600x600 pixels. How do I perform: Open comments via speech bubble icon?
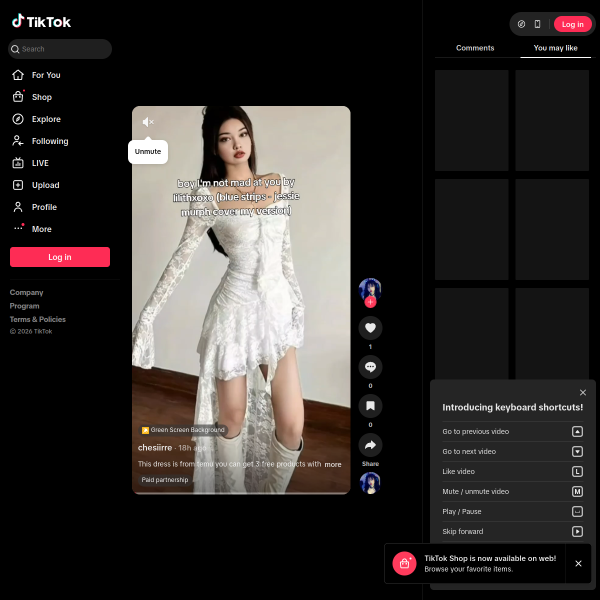pyautogui.click(x=370, y=367)
